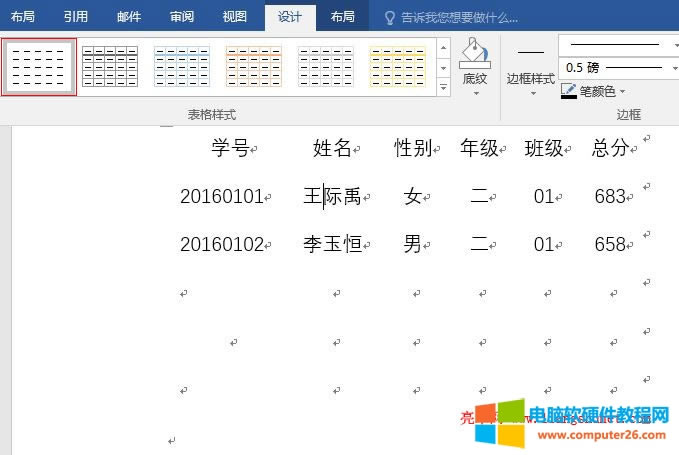Click the 性别 header cell

(413, 148)
